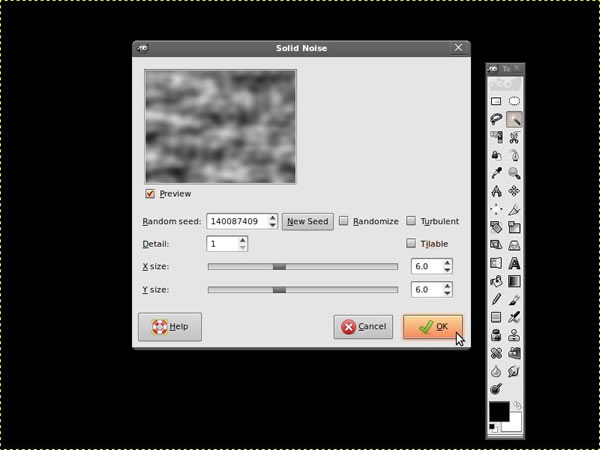Image resolution: width=600 pixels, height=450 pixels.
Task: Select the Eraser tool
Action: (x=496, y=317)
